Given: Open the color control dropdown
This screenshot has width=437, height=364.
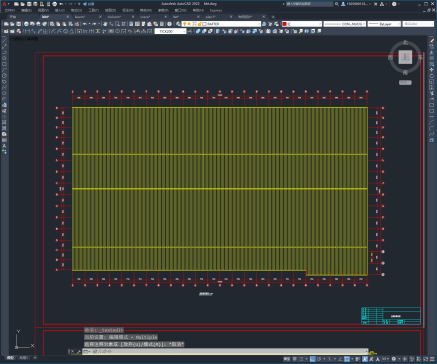Looking at the screenshot, I should tap(320, 24).
